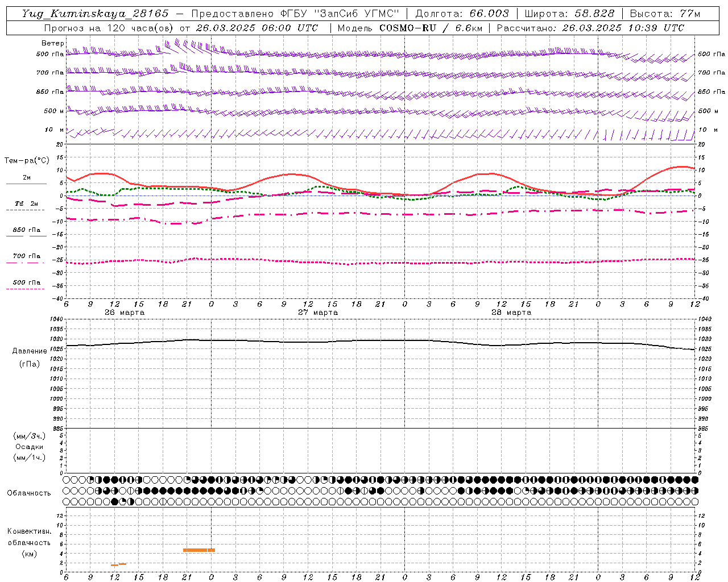The height and width of the screenshot is (582, 728).
Task: Click the 850 гПа entry in temperature legend
Action: coord(26,230)
